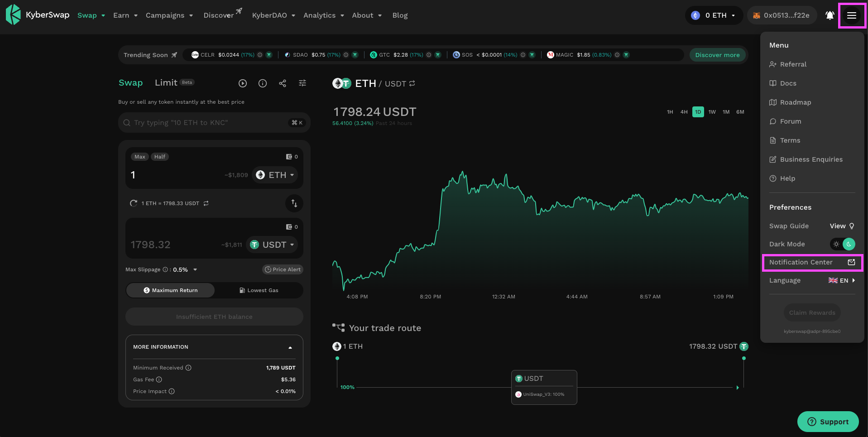
Task: Click the notification bell icon
Action: pos(830,15)
